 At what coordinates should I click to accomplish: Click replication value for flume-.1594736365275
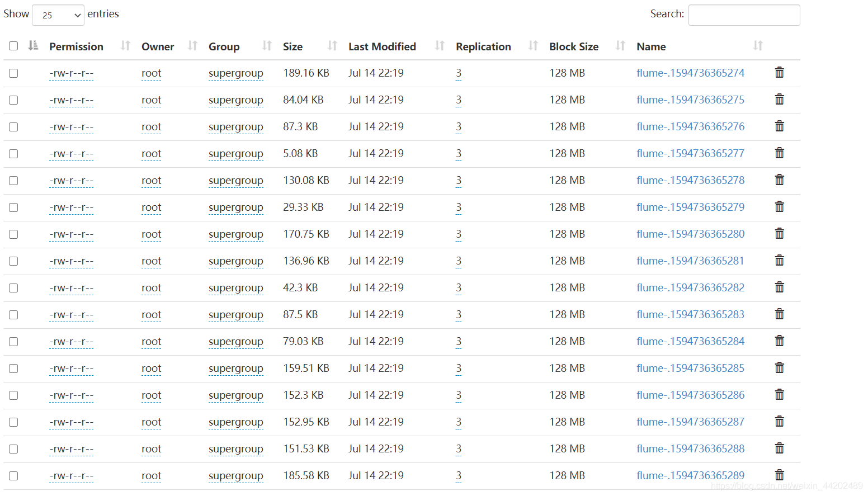[x=459, y=100]
